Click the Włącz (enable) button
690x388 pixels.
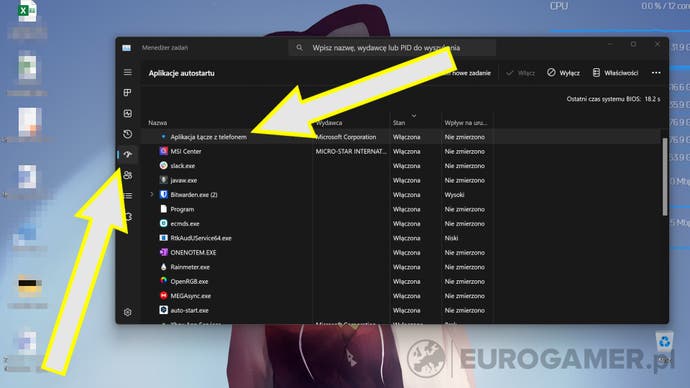521,73
